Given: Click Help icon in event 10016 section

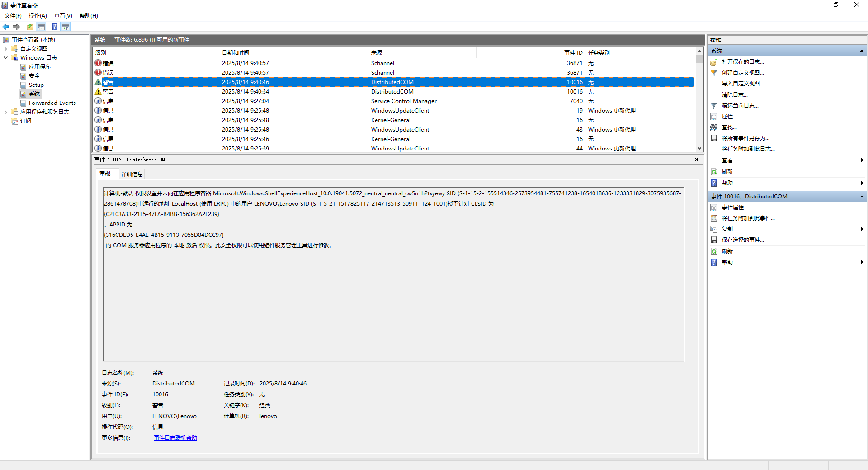Looking at the screenshot, I should tap(714, 263).
